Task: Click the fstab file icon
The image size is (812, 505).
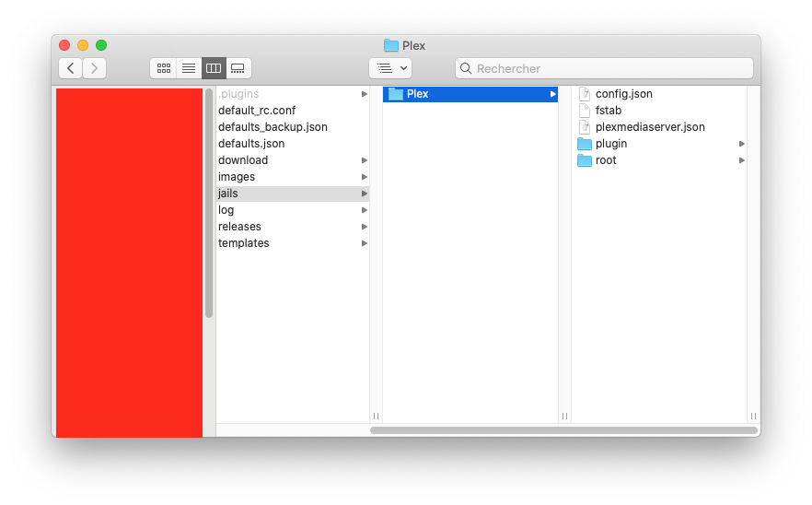Action: click(x=584, y=111)
